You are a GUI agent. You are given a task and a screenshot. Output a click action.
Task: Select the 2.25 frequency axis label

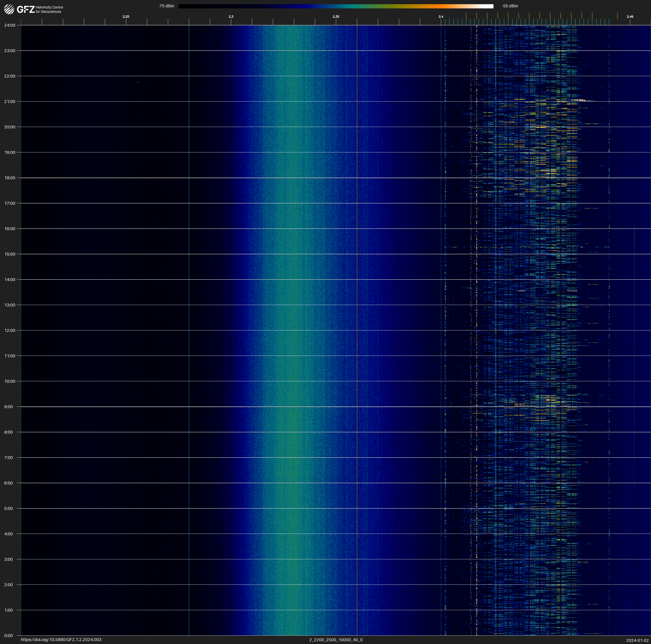click(x=126, y=17)
